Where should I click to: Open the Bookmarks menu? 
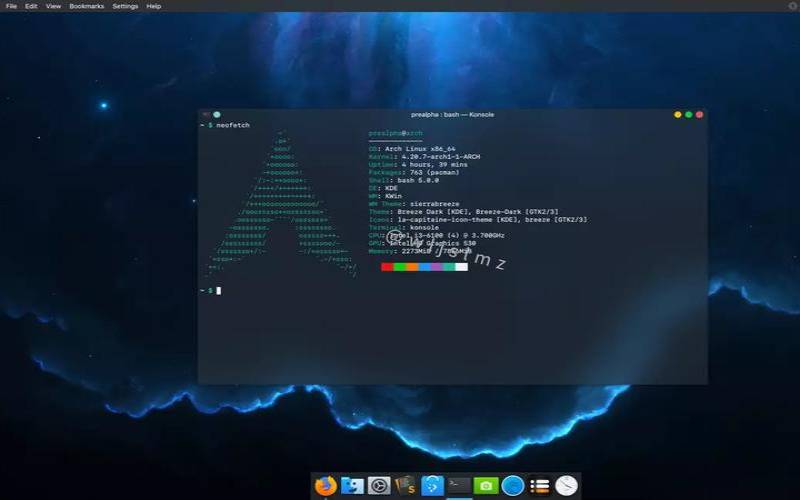(87, 6)
